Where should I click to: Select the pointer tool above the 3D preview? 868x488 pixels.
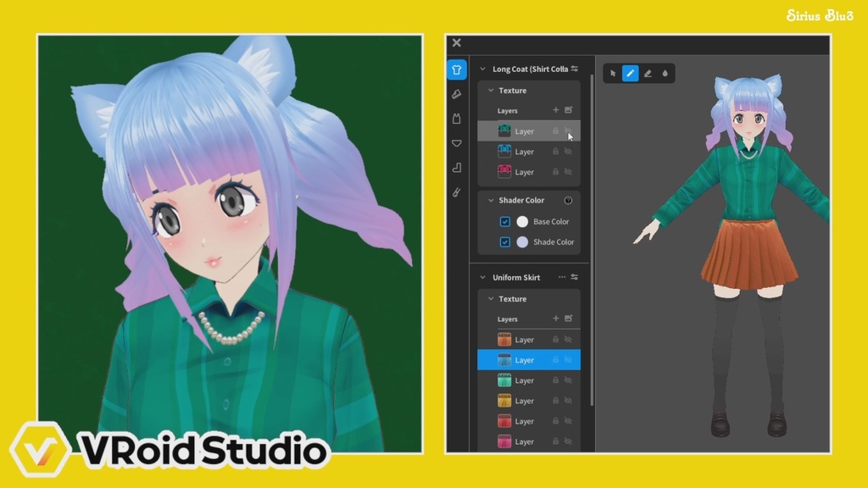point(613,74)
